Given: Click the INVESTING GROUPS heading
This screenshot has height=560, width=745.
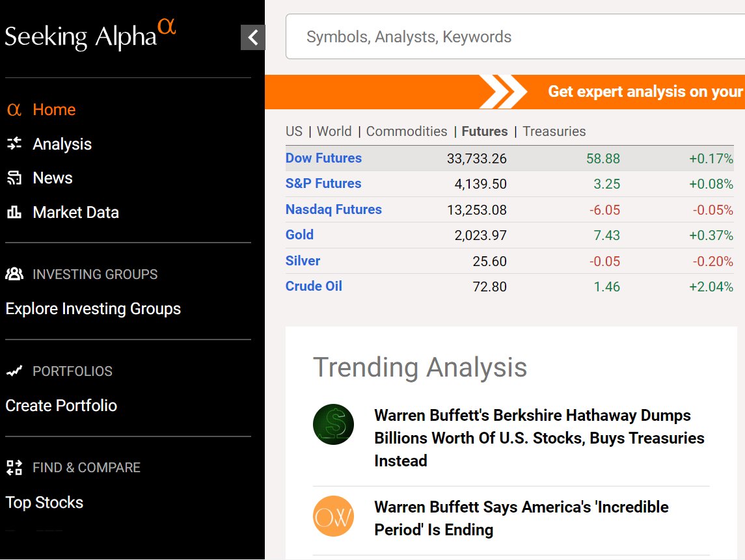Looking at the screenshot, I should pos(95,274).
